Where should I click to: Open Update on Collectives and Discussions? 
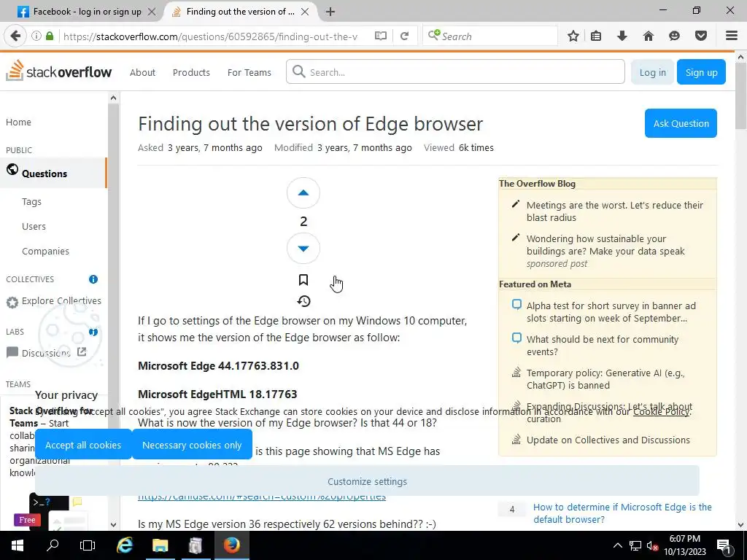point(608,440)
